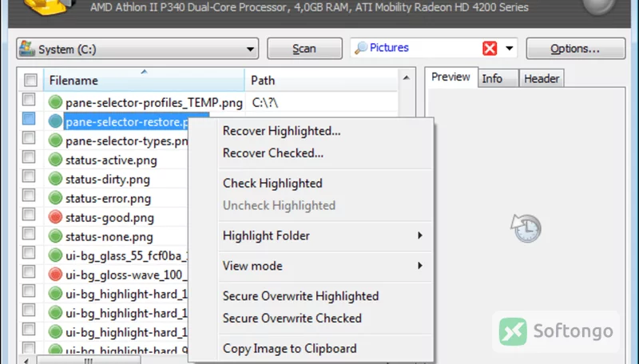Switch to the Preview tab
Viewport: 639px width, 364px height.
tap(450, 77)
